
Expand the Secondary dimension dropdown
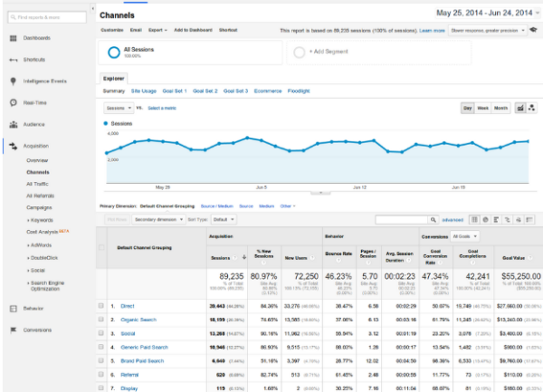click(x=160, y=219)
